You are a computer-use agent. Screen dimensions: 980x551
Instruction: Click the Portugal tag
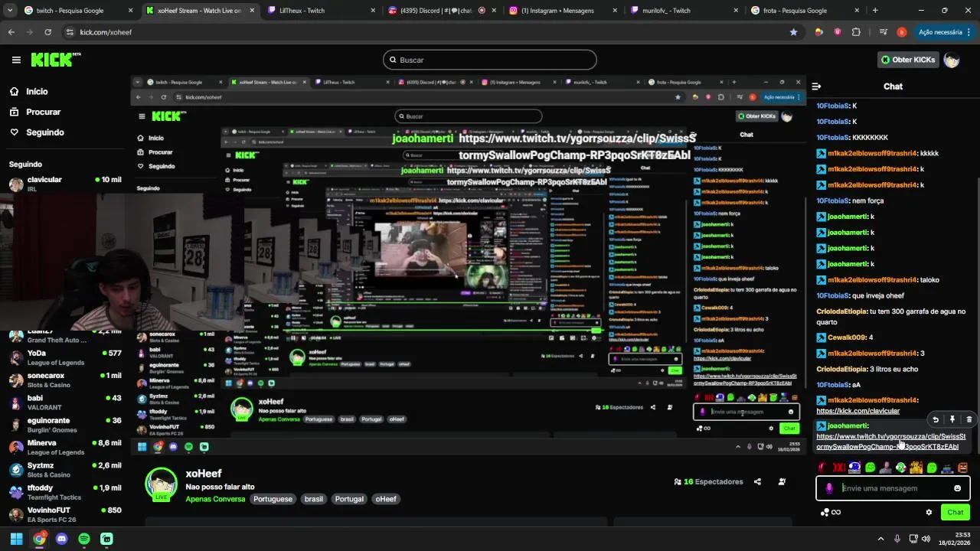coord(349,499)
